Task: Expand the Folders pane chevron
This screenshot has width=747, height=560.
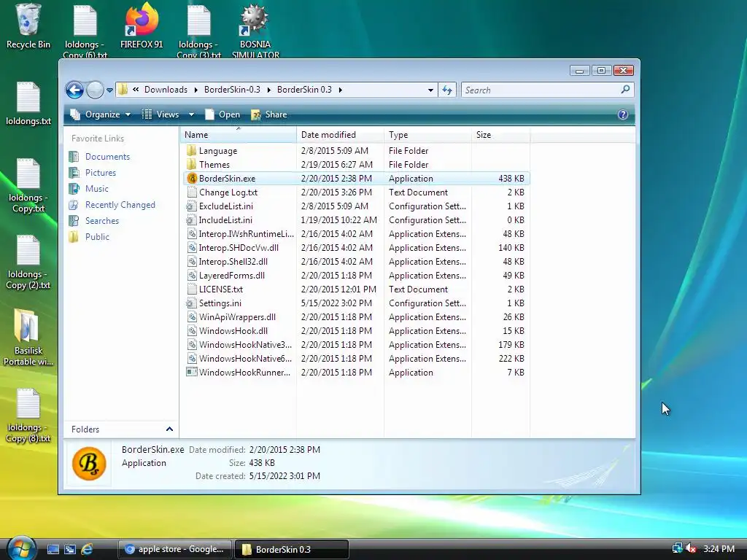Action: [169, 429]
